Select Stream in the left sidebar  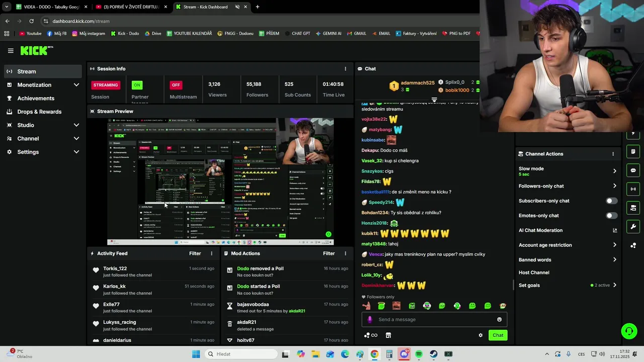pos(43,71)
